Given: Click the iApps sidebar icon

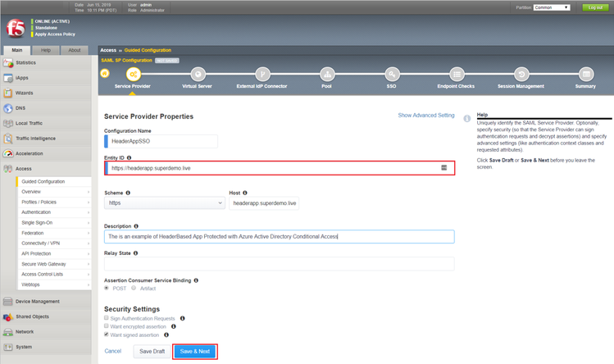Looking at the screenshot, I should click(8, 78).
